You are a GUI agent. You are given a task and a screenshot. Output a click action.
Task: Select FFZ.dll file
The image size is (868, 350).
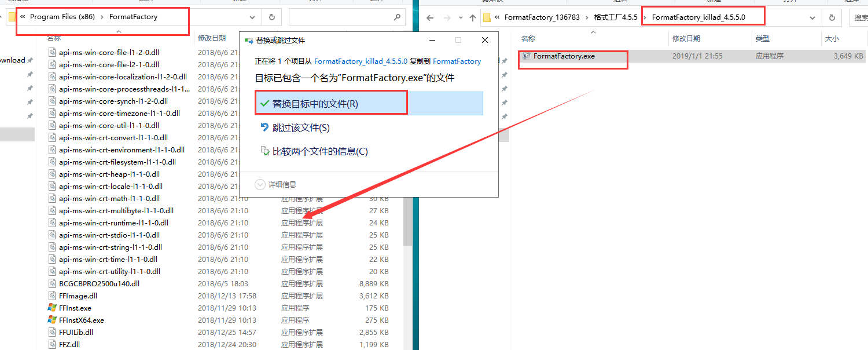(x=69, y=344)
